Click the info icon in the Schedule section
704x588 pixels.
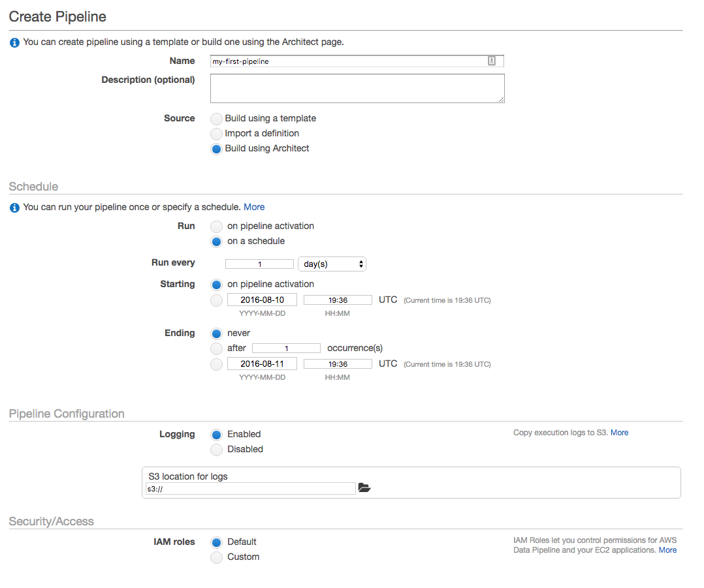(x=14, y=207)
